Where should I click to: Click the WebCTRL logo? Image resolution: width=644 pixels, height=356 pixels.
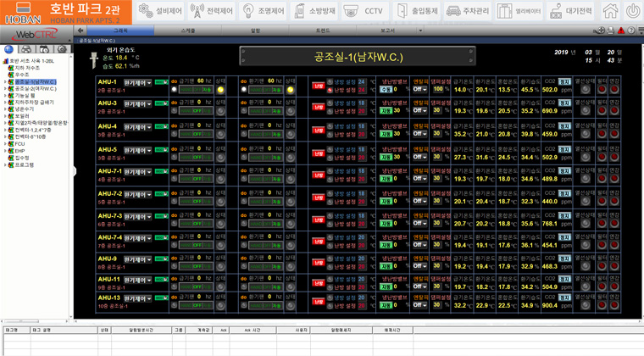pos(35,35)
